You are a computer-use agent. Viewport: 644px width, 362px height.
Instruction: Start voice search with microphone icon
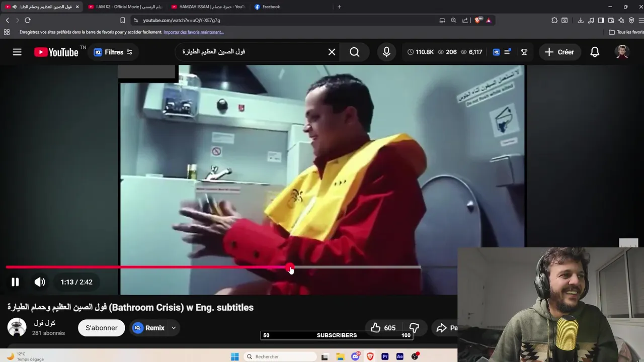(386, 52)
